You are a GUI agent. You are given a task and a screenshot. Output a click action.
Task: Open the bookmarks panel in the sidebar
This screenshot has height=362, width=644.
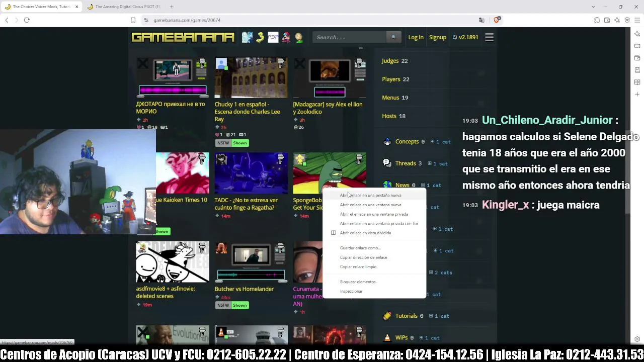click(637, 70)
